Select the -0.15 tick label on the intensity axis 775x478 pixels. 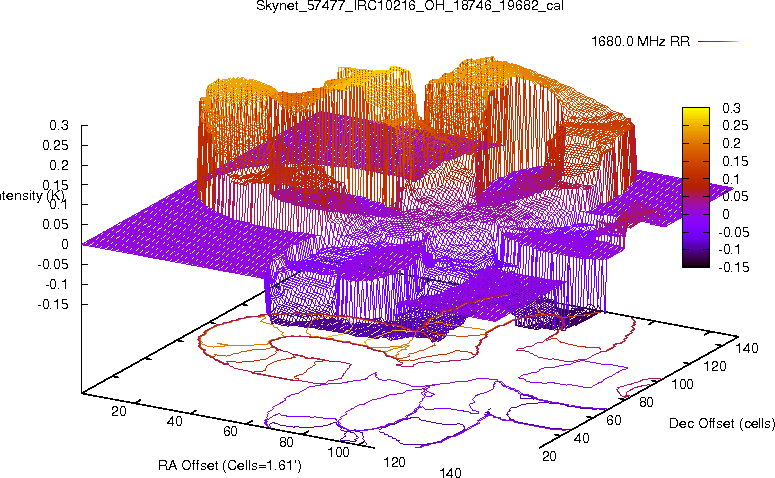53,304
